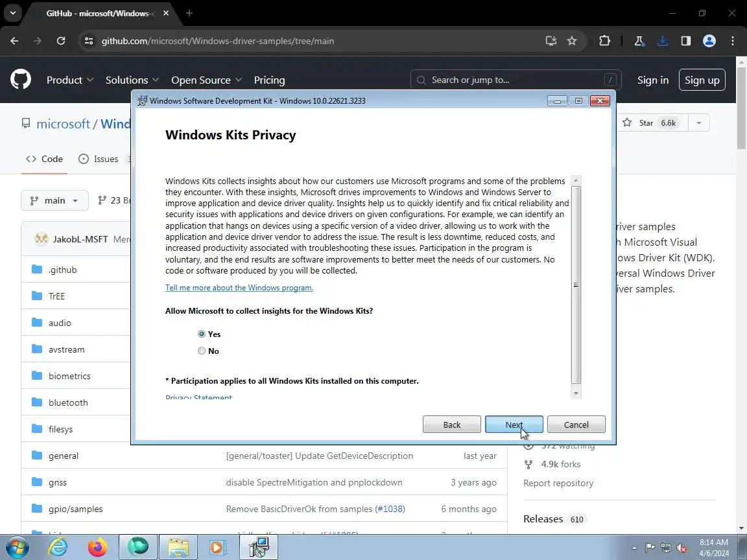Click the privacy text scrollbar thumb
This screenshot has width=747, height=560.
tap(576, 285)
